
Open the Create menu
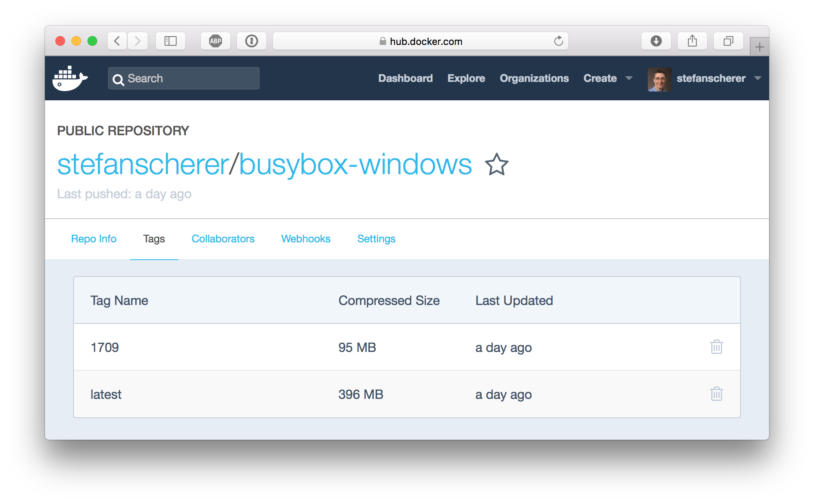coord(600,78)
